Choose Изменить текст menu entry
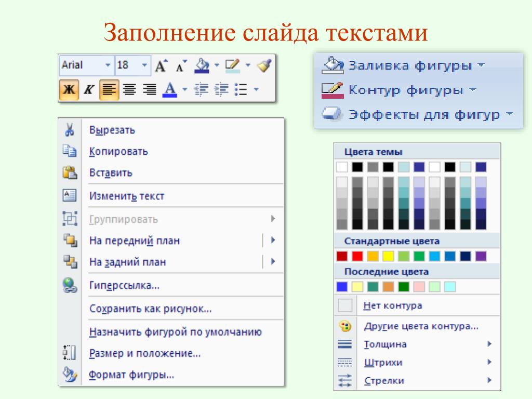The width and height of the screenshot is (532, 399). (x=171, y=196)
